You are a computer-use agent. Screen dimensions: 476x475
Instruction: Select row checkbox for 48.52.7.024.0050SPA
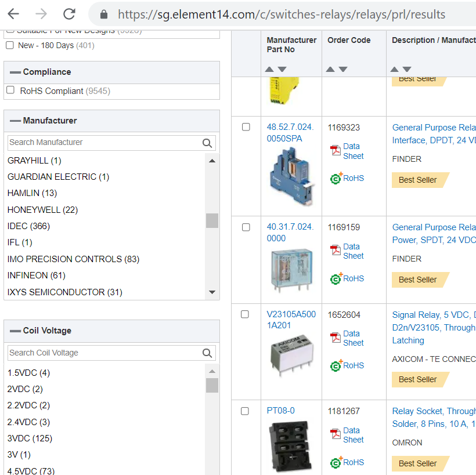[246, 127]
